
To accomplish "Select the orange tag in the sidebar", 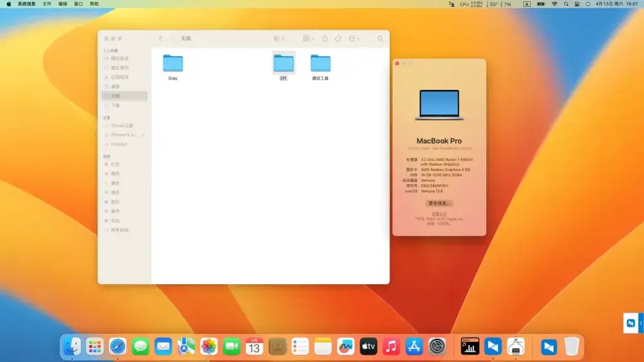I will click(x=124, y=173).
